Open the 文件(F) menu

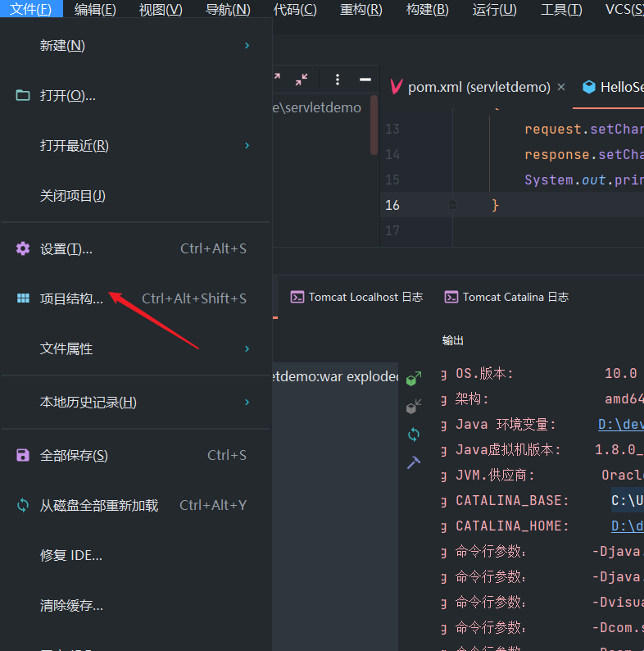(31, 9)
